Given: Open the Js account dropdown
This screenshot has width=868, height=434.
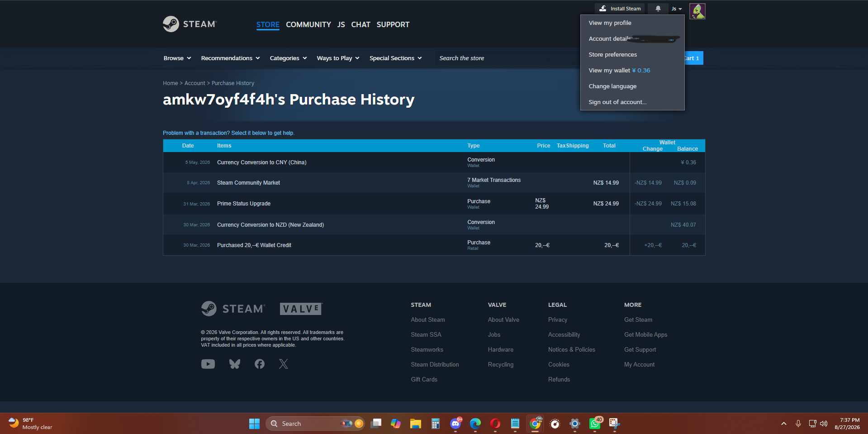Looking at the screenshot, I should (x=677, y=9).
